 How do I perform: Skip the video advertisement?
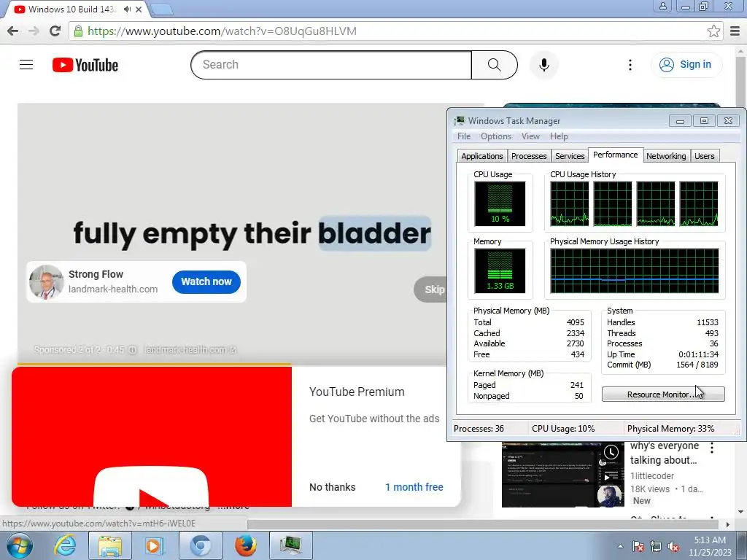pyautogui.click(x=431, y=289)
